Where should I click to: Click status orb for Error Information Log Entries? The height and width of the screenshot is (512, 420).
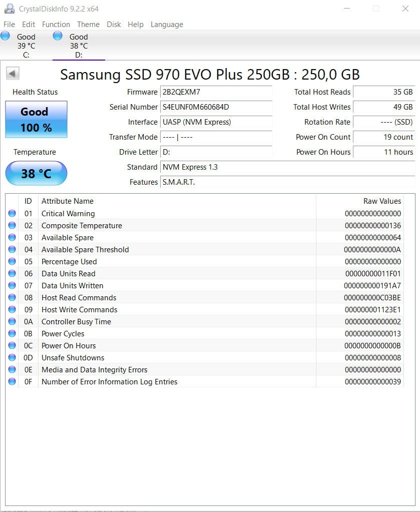(12, 381)
